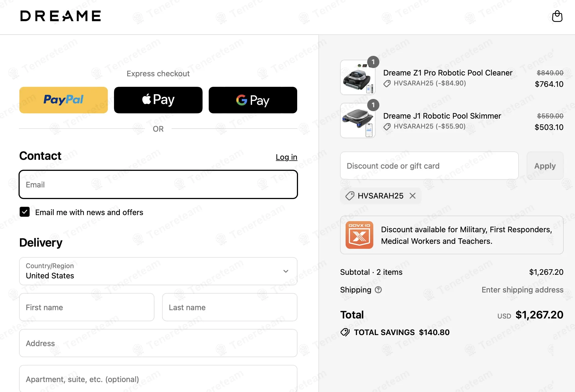The height and width of the screenshot is (392, 575).
Task: Click the Apartment, suite optional field
Action: coord(158,378)
